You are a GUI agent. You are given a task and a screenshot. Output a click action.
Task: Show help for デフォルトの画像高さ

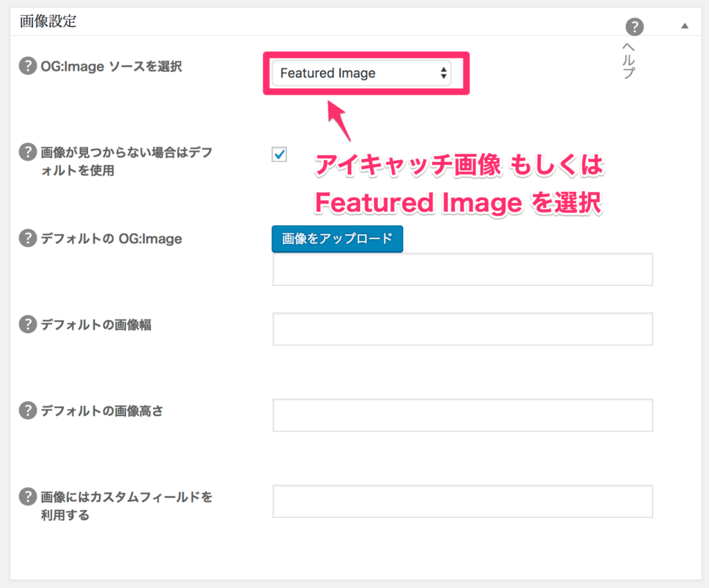click(x=28, y=410)
